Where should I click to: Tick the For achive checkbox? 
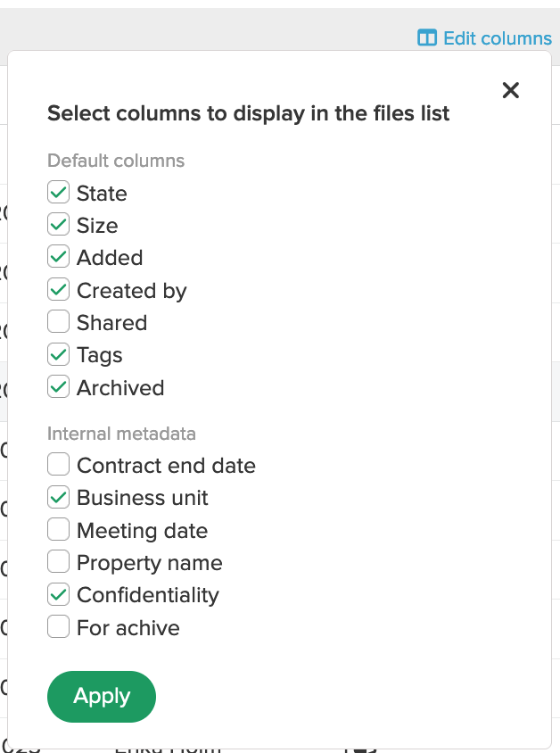tap(58, 626)
